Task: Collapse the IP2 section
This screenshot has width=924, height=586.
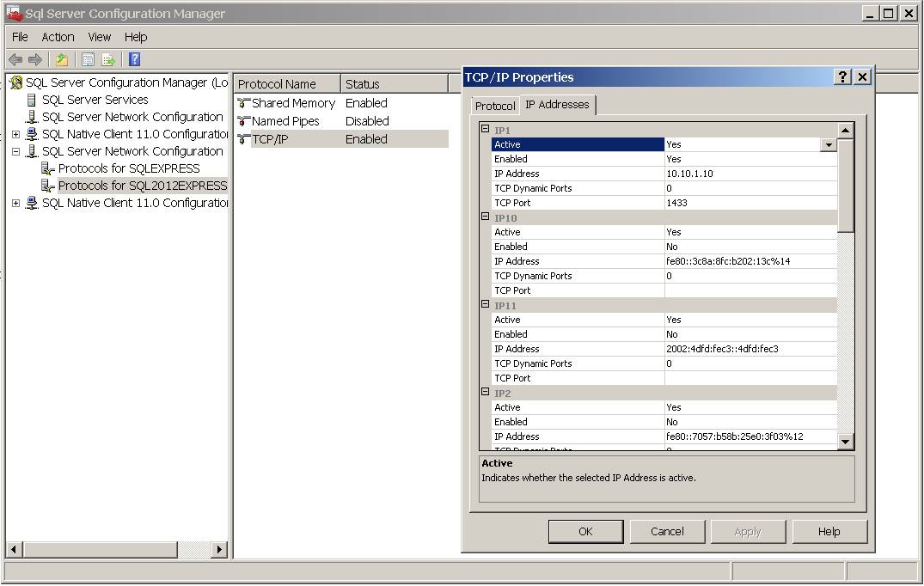Action: click(x=485, y=392)
